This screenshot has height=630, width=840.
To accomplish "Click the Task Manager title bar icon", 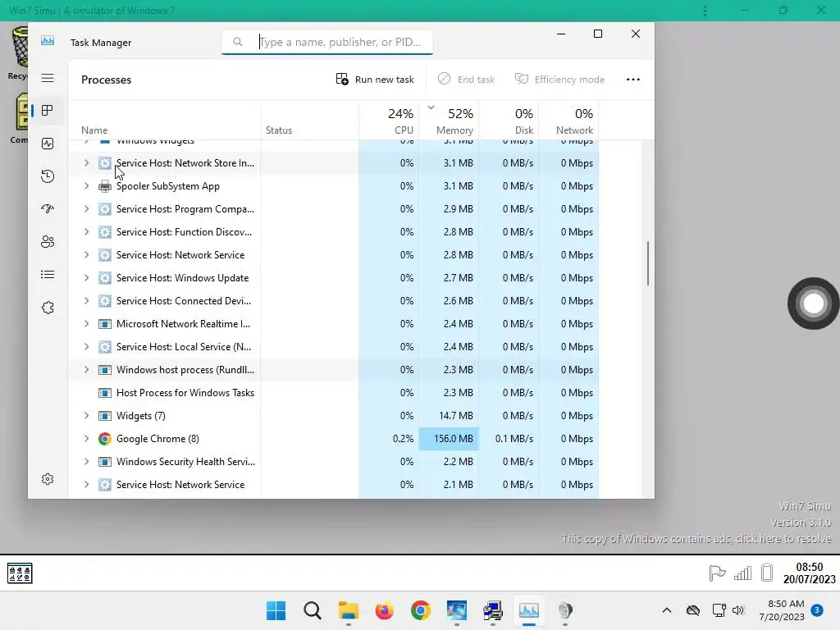I will coord(48,41).
